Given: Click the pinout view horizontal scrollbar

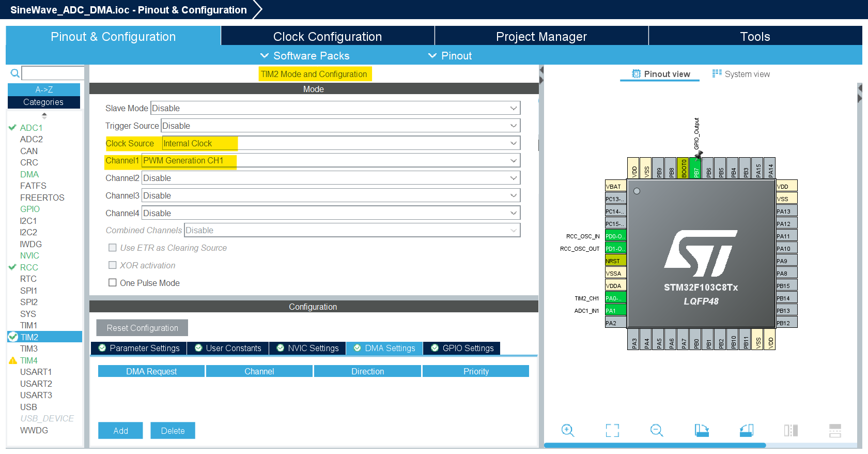Looking at the screenshot, I should 655,445.
